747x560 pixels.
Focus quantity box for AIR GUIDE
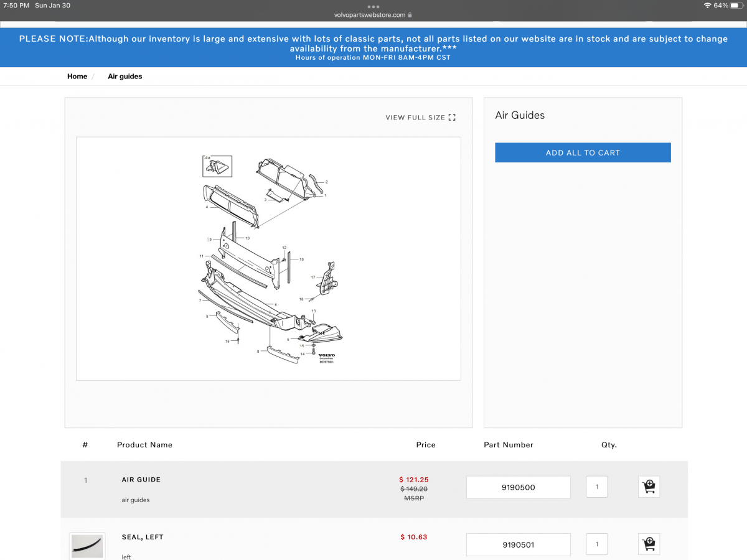[596, 487]
